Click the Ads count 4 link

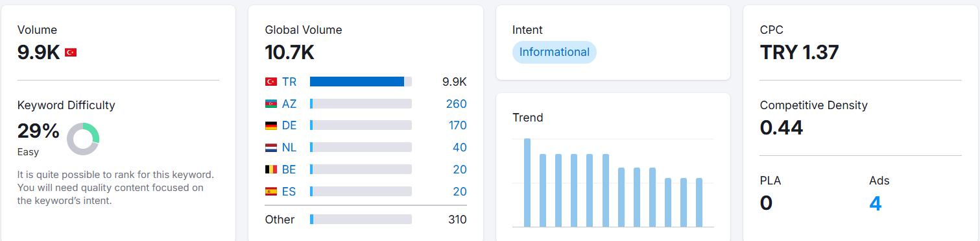876,203
